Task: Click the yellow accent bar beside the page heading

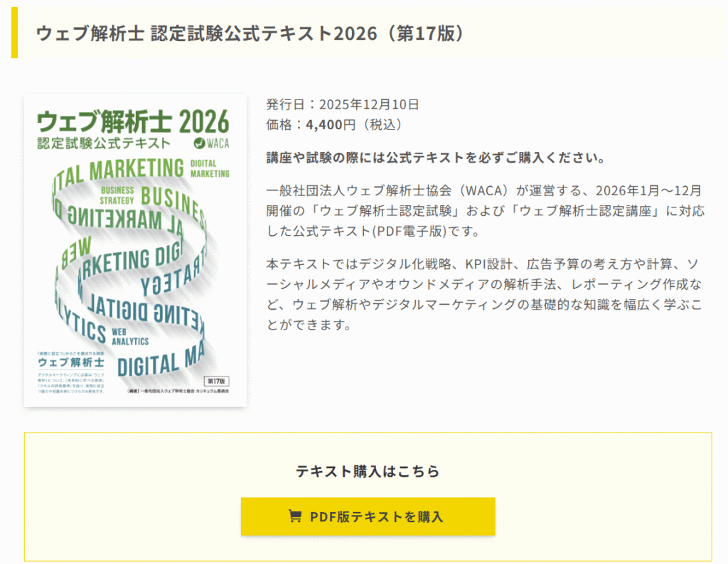Action: [14, 33]
